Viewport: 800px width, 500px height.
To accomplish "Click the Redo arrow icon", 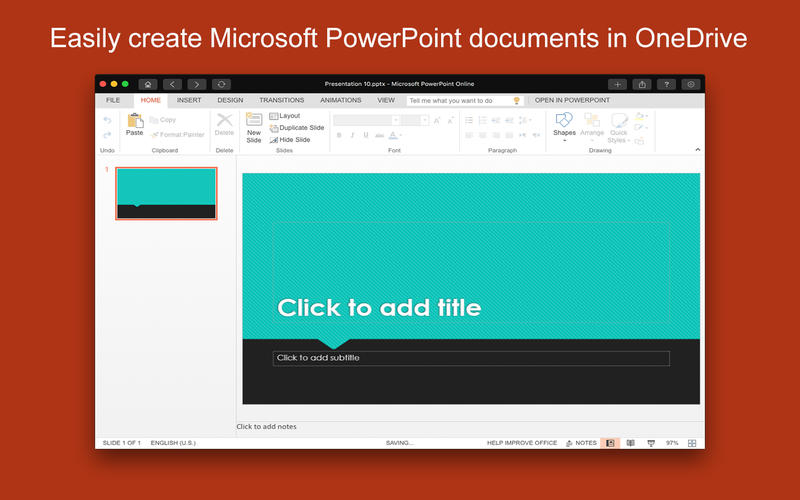I will 107,135.
